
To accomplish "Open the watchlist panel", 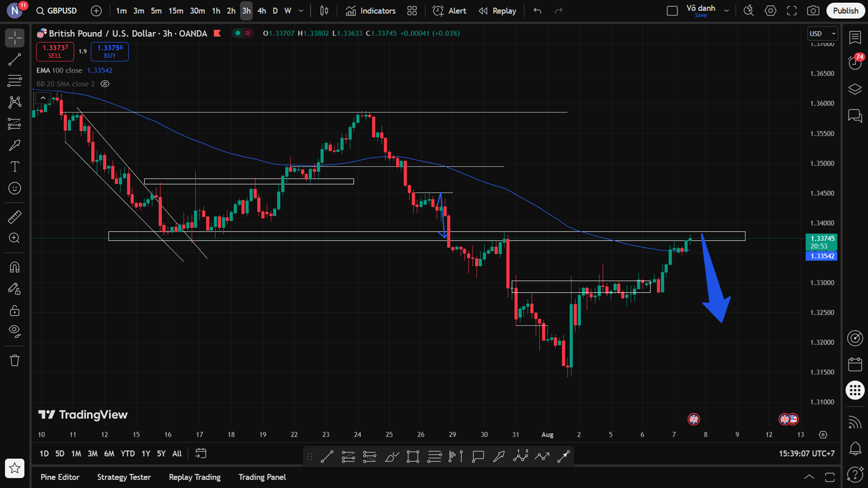I will pos(855,37).
